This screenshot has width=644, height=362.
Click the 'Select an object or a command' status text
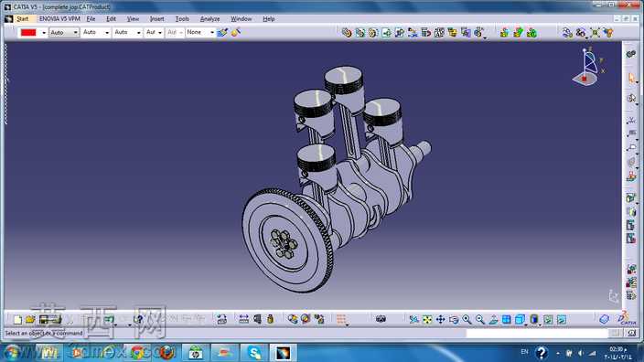[x=44, y=334]
